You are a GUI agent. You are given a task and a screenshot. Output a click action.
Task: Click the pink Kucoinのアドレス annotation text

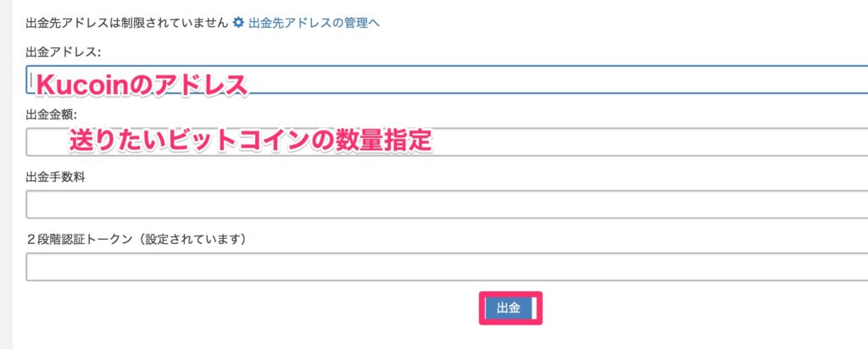click(140, 83)
